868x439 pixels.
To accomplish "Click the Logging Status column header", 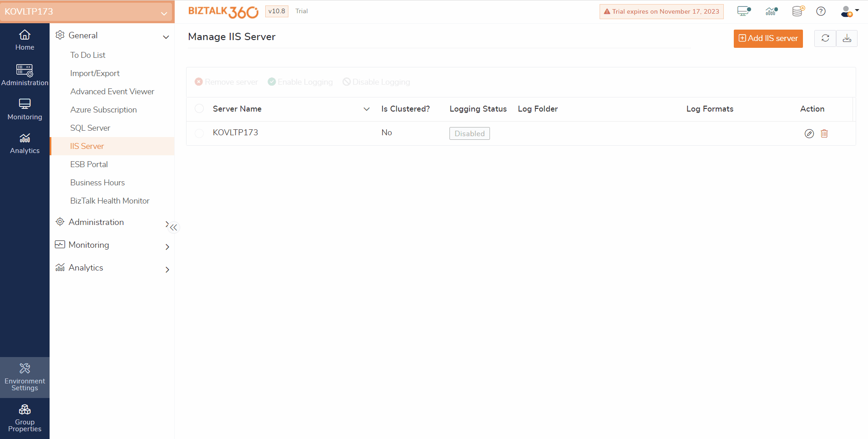I will click(478, 109).
